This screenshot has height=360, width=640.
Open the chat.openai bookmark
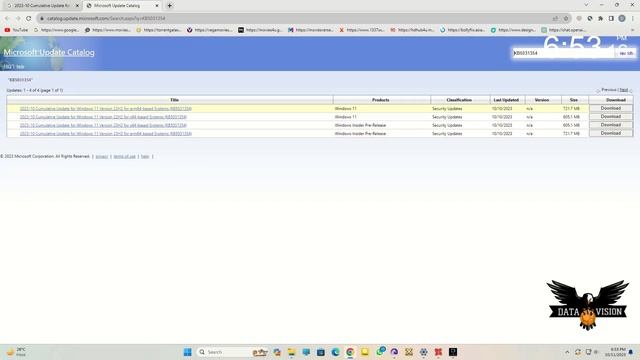[x=564, y=30]
